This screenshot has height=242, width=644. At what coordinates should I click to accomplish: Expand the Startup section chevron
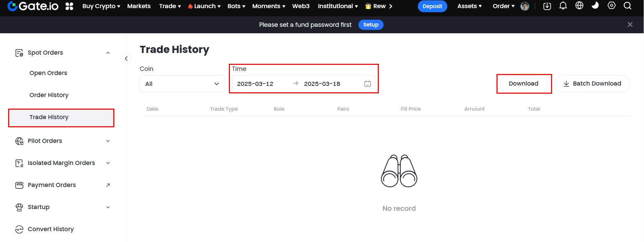click(x=108, y=207)
